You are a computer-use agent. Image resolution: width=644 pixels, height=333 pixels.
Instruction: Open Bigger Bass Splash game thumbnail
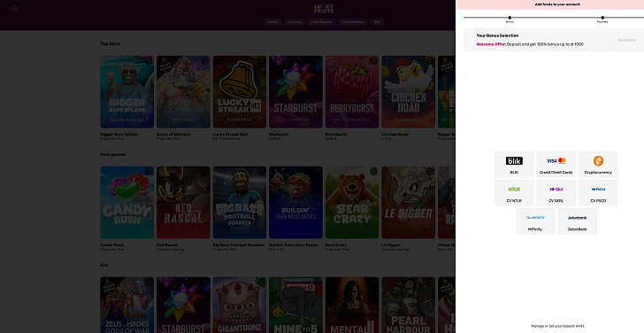pyautogui.click(x=126, y=92)
